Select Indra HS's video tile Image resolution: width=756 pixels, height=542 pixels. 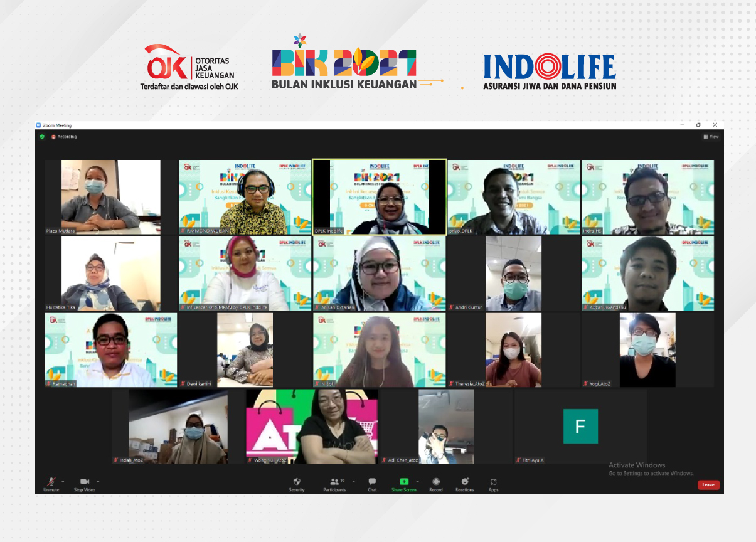click(x=647, y=197)
